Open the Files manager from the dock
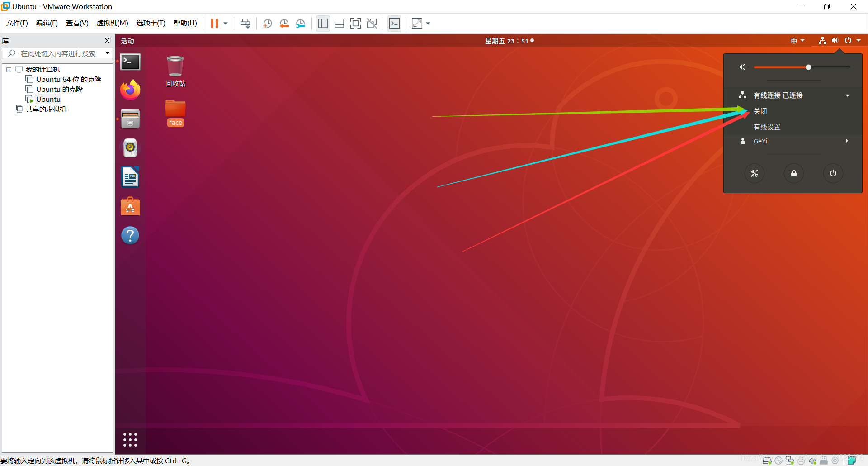The height and width of the screenshot is (466, 868). point(130,119)
